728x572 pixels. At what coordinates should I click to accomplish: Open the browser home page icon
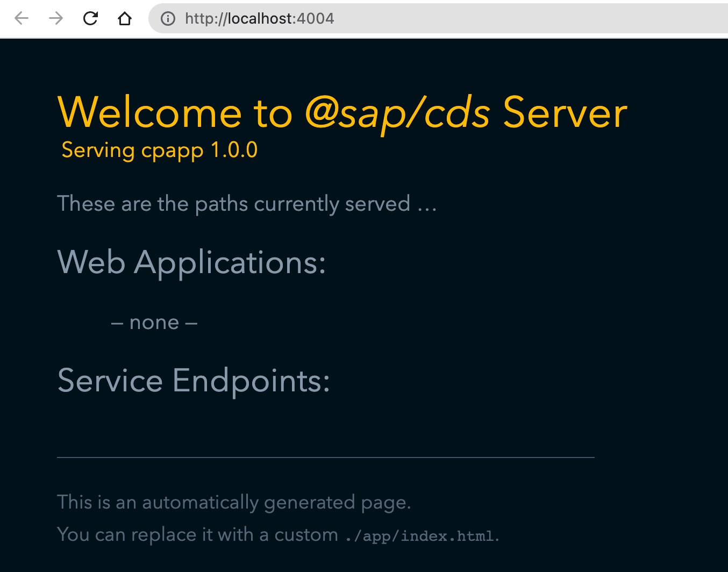(125, 18)
